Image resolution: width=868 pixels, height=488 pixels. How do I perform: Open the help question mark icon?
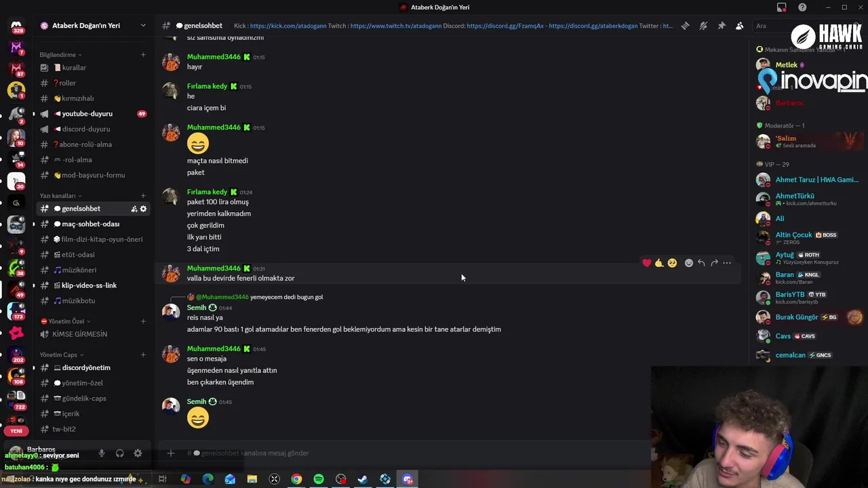click(802, 7)
